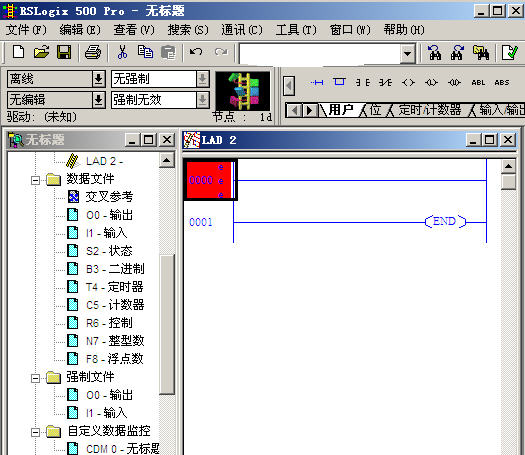This screenshot has width=525, height=455.
Task: Switch to the 用户 instruction tab
Action: click(x=341, y=110)
